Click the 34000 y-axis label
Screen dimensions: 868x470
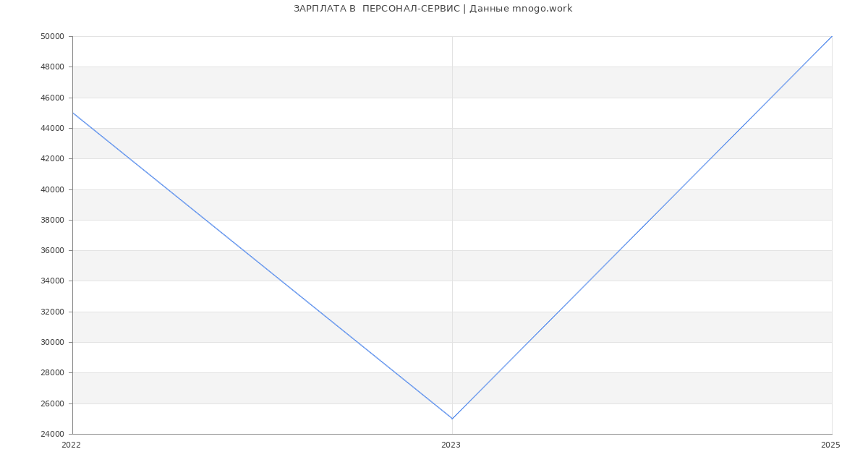(53, 281)
